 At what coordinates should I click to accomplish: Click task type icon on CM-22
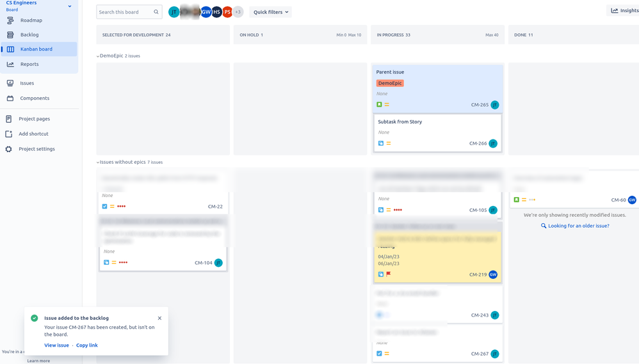pos(105,207)
